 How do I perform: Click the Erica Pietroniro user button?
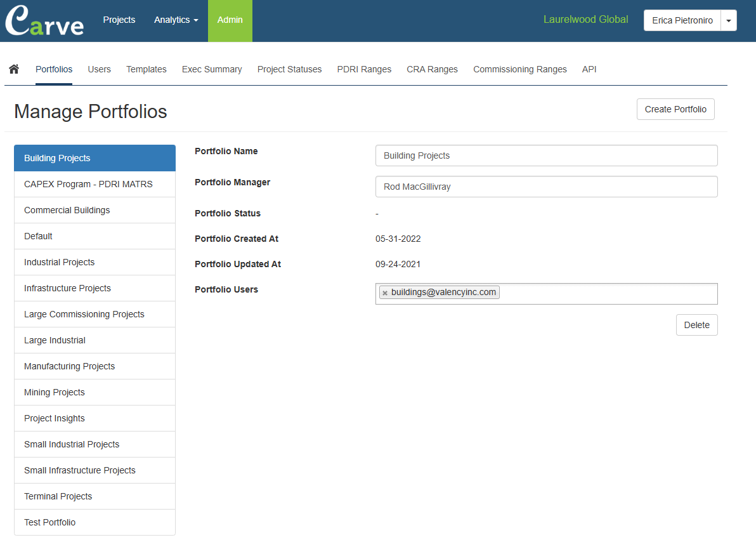(682, 20)
